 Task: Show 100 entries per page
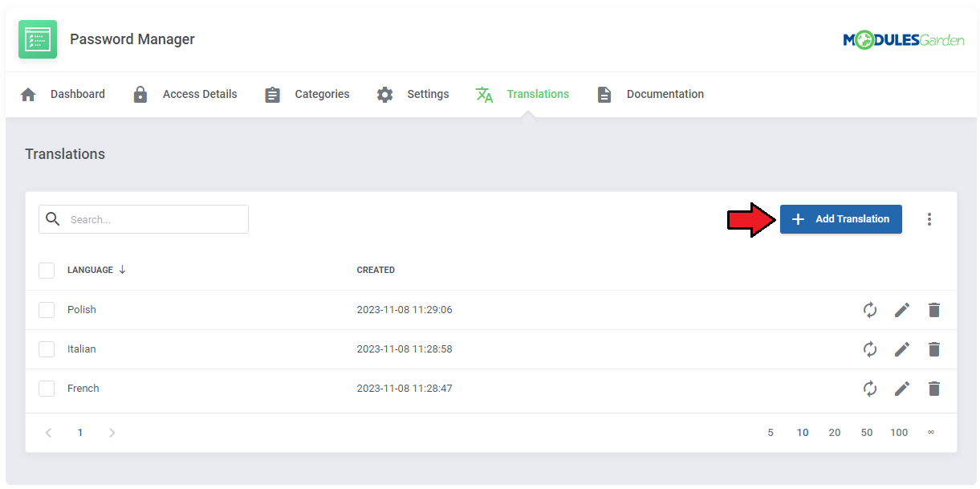[899, 433]
